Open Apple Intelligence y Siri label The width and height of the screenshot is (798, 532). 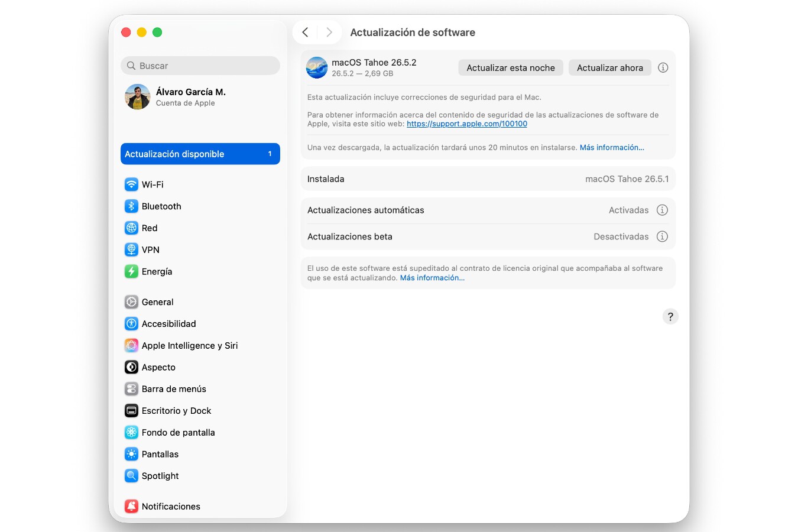[190, 345]
